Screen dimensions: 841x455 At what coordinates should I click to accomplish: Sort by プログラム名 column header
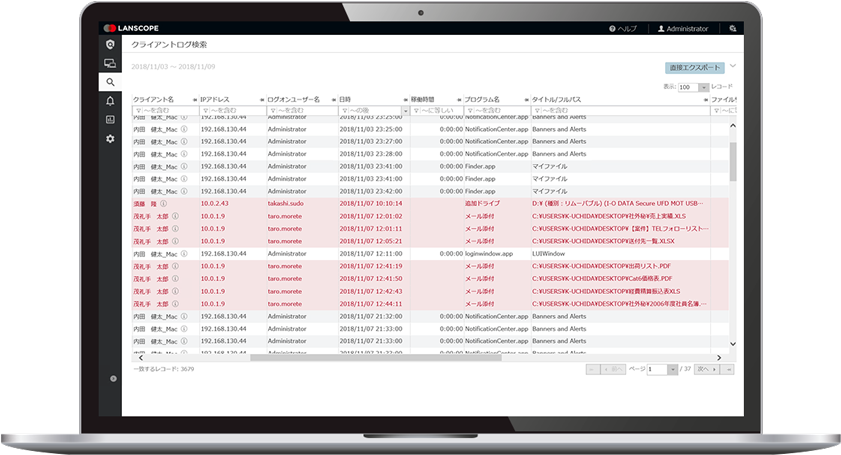482,100
